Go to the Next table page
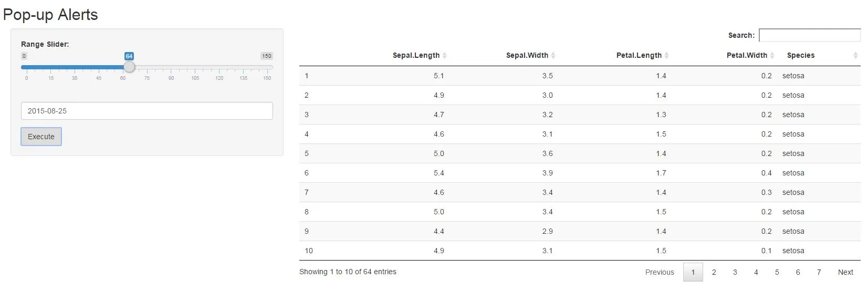Screen dimensions: 868x301 tap(845, 272)
